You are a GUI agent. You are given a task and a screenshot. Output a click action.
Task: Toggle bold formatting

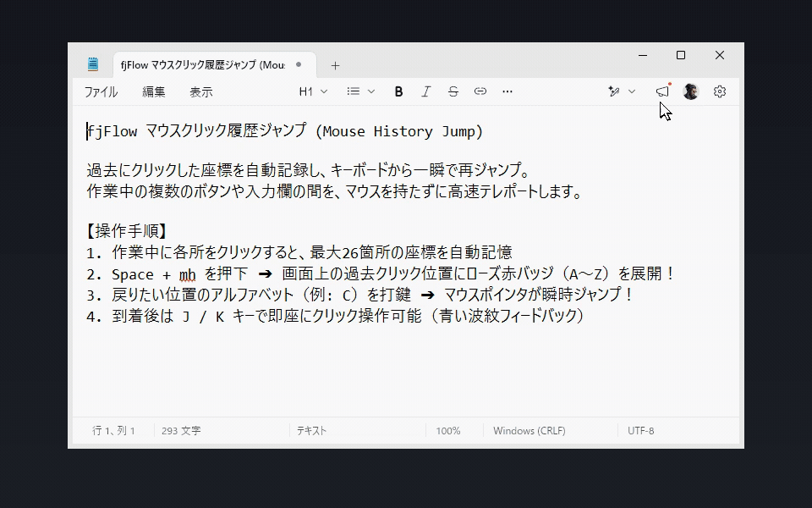point(398,91)
